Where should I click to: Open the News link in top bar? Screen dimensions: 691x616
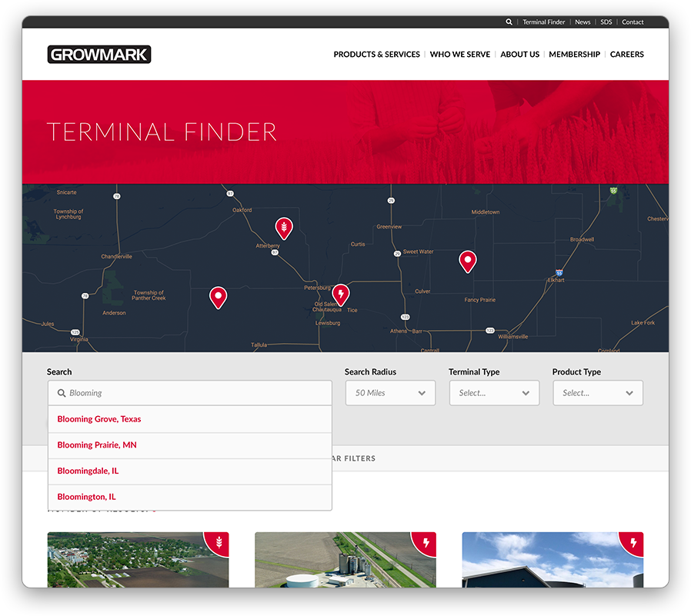[x=583, y=22]
